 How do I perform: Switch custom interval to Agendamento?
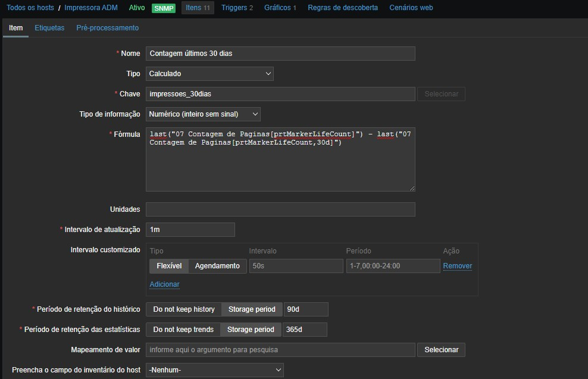[217, 266]
